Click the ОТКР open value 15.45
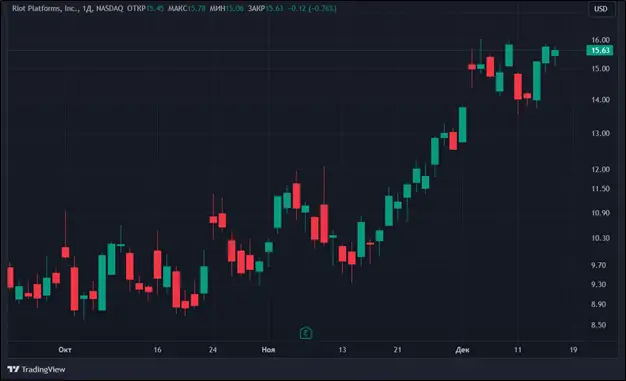The width and height of the screenshot is (626, 381). tap(155, 8)
